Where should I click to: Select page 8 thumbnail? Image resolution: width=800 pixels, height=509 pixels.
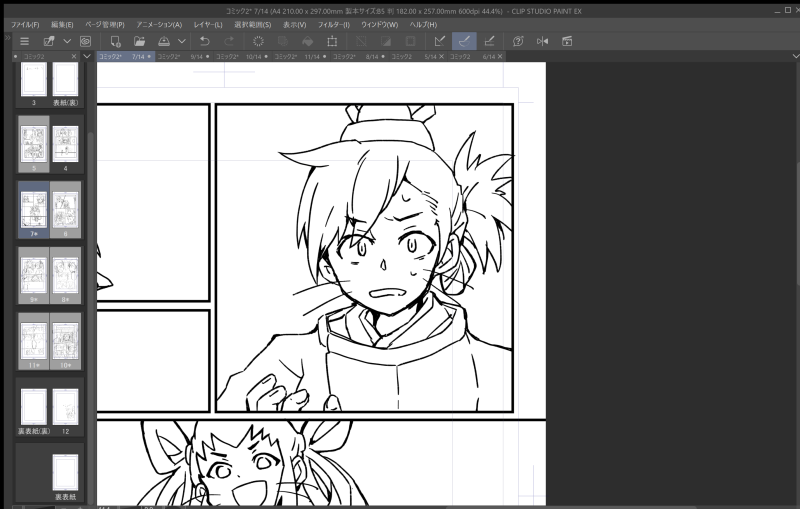coord(65,275)
